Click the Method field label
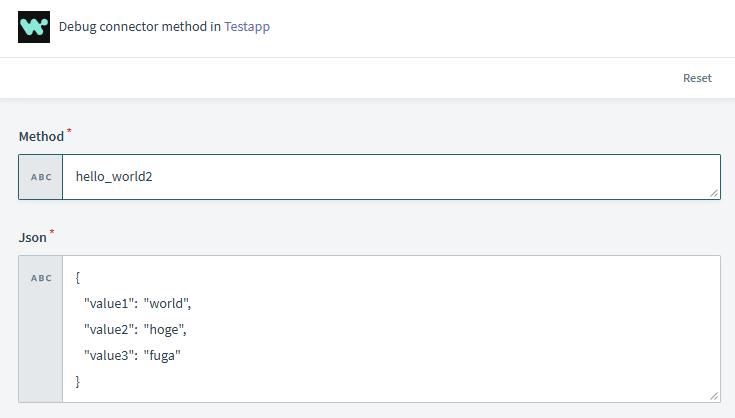 pos(41,136)
